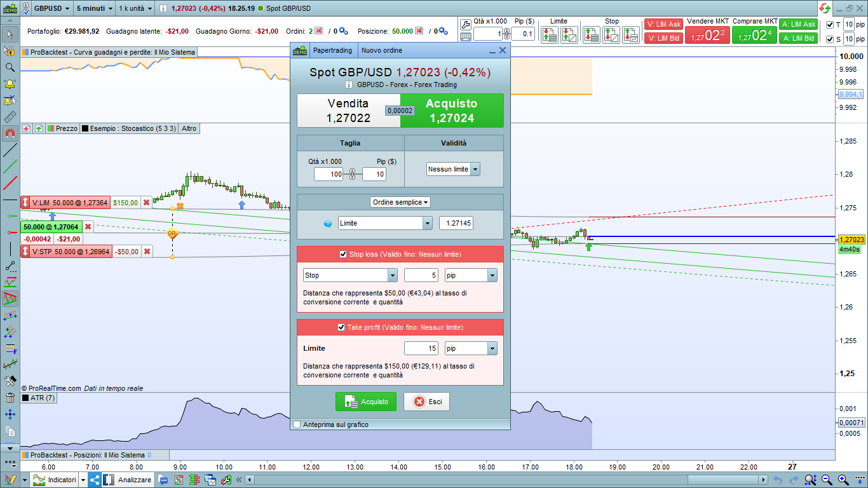The width and height of the screenshot is (868, 488).
Task: Open the Limite order type dropdown
Action: pos(385,223)
